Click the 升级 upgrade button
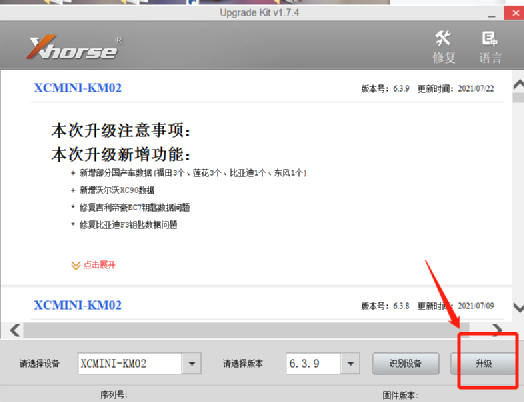Screen dimensions: 524x402 click(x=484, y=363)
